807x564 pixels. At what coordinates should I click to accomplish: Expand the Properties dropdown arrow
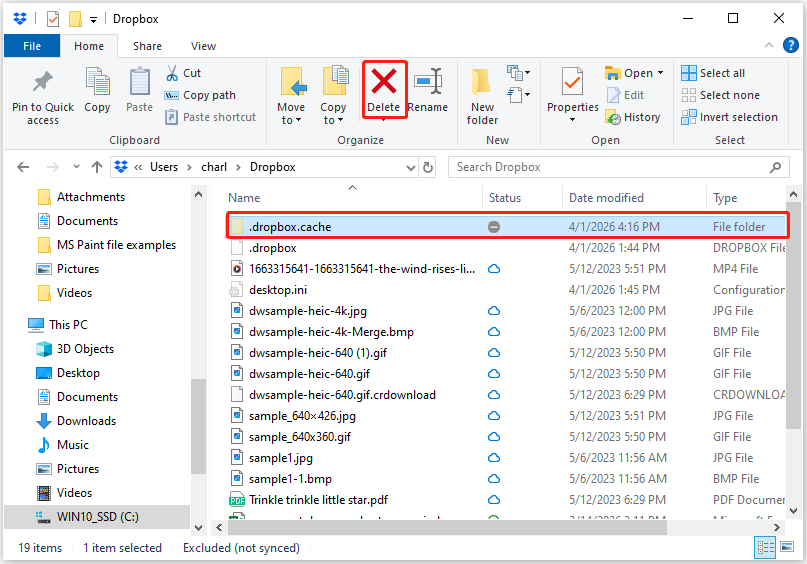572,119
